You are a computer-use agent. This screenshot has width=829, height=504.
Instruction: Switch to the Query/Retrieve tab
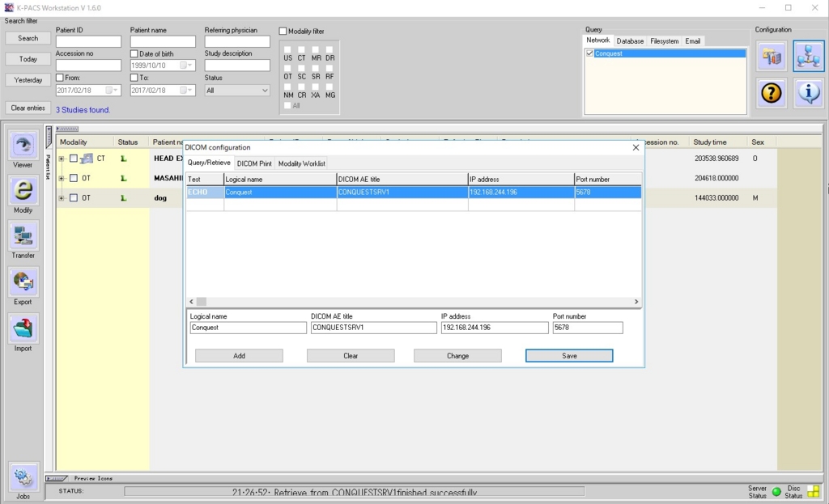click(x=209, y=163)
